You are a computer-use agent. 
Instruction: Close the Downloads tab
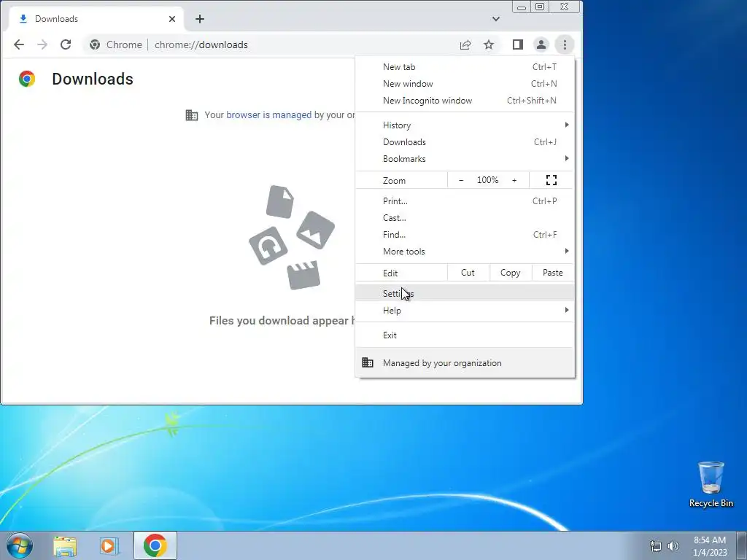172,19
